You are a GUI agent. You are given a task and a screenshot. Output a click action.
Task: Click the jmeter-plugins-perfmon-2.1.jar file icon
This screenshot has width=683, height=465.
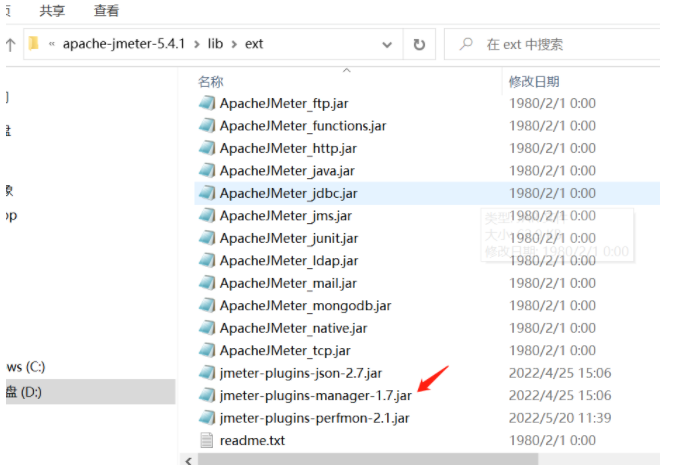coord(207,418)
